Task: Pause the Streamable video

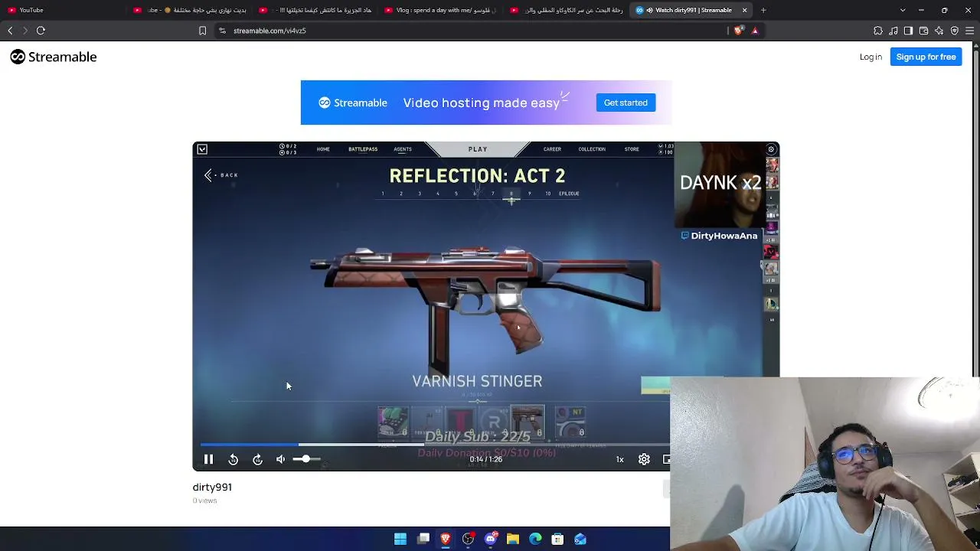Action: 208,459
